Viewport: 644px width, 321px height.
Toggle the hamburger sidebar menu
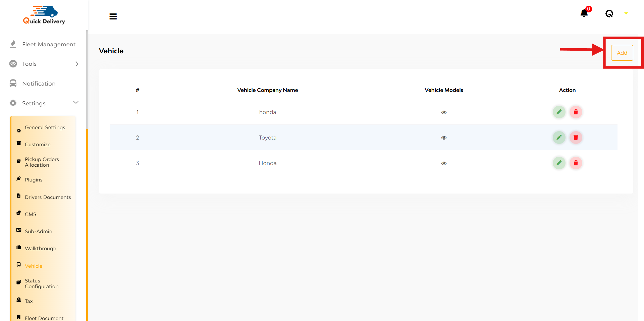tap(113, 16)
